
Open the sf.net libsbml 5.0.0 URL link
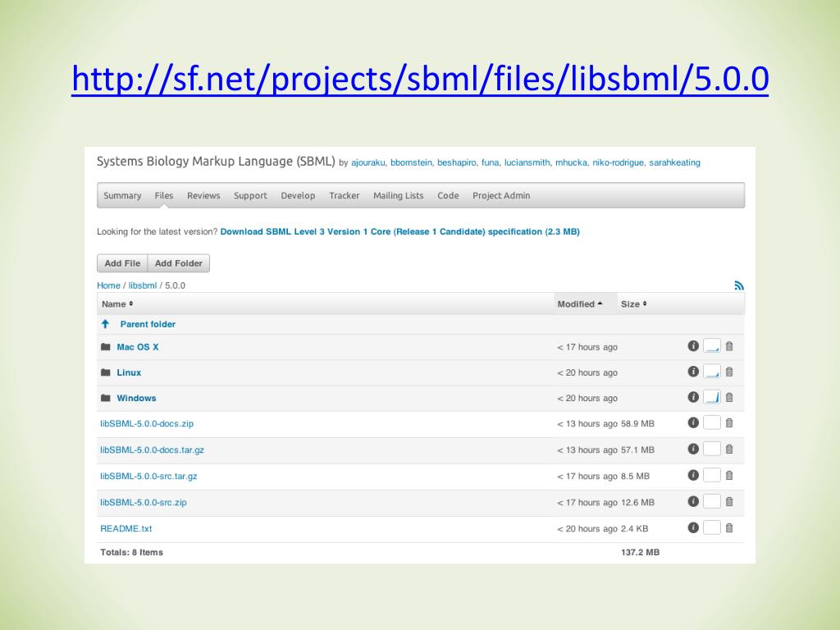click(420, 79)
